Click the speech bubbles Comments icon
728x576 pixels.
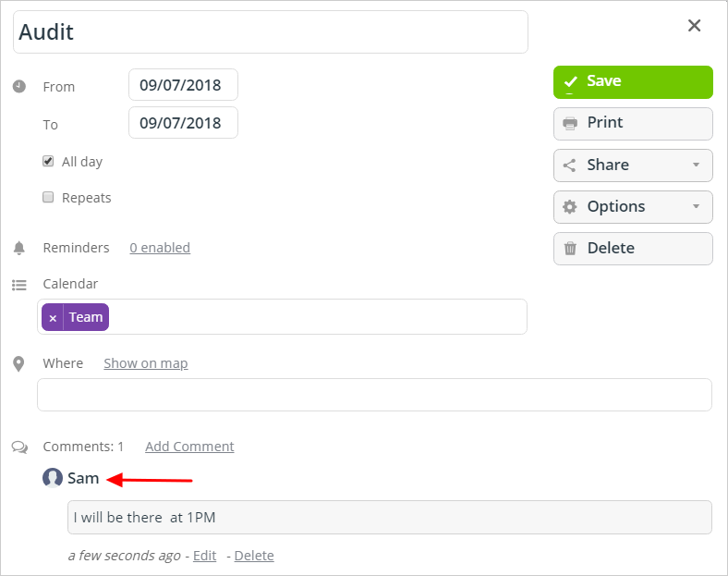(x=19, y=447)
